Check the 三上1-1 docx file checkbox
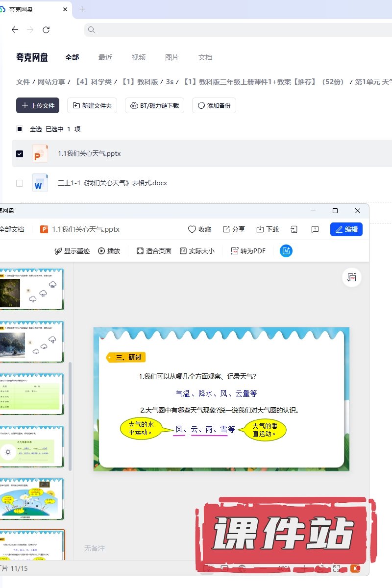 pyautogui.click(x=20, y=183)
